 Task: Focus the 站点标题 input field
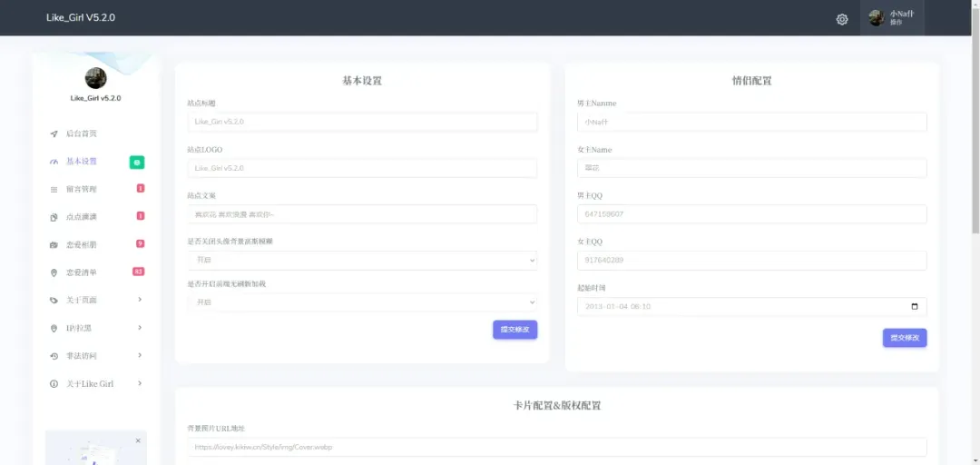[x=362, y=122]
